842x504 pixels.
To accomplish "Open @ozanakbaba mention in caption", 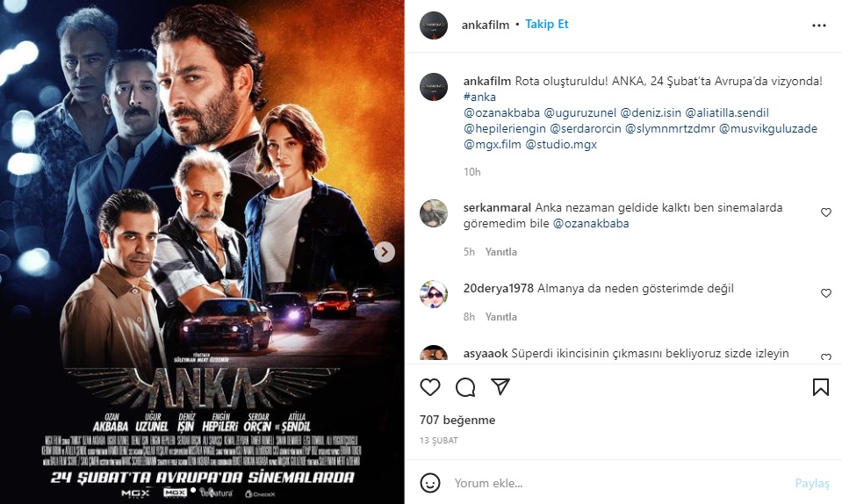I will pyautogui.click(x=501, y=112).
